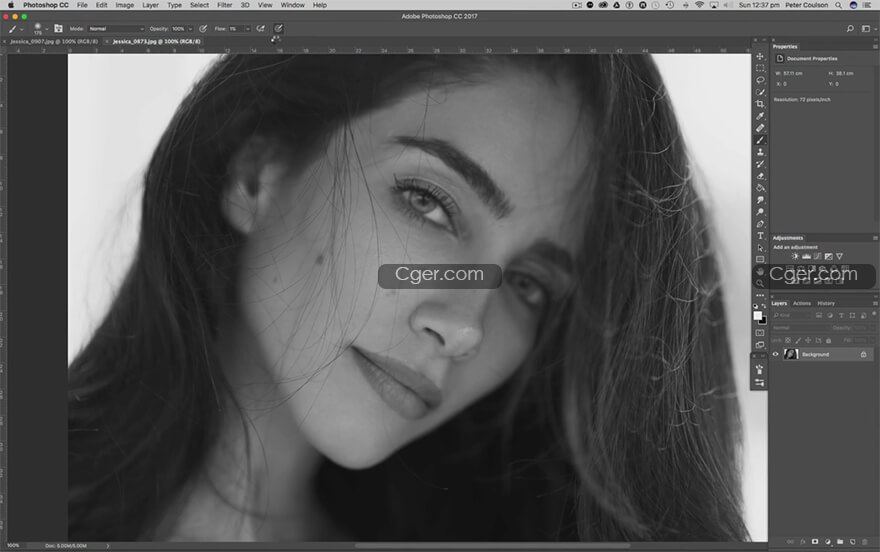The height and width of the screenshot is (552, 880).
Task: Select the Eraser tool
Action: (760, 176)
